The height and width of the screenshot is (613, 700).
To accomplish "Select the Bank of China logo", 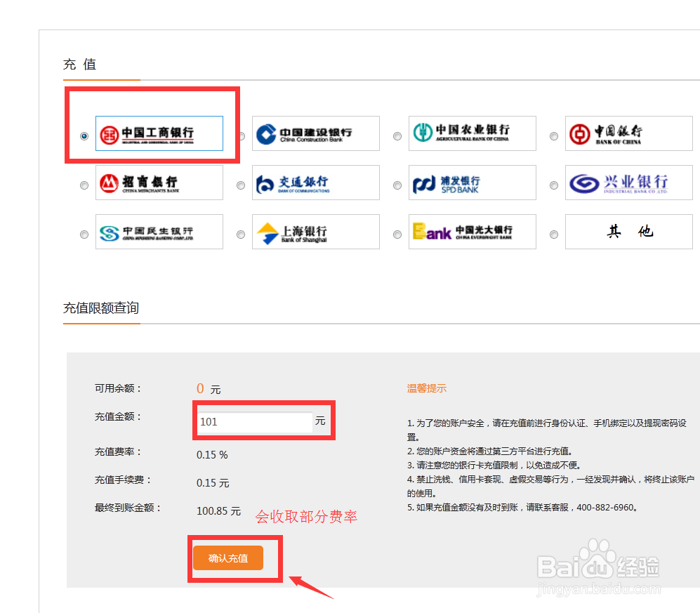I will [629, 133].
